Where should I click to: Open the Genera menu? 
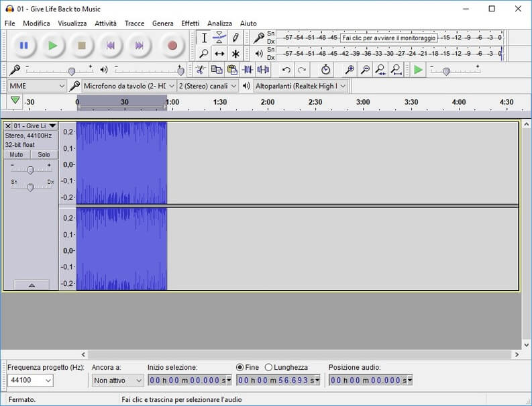tap(163, 23)
